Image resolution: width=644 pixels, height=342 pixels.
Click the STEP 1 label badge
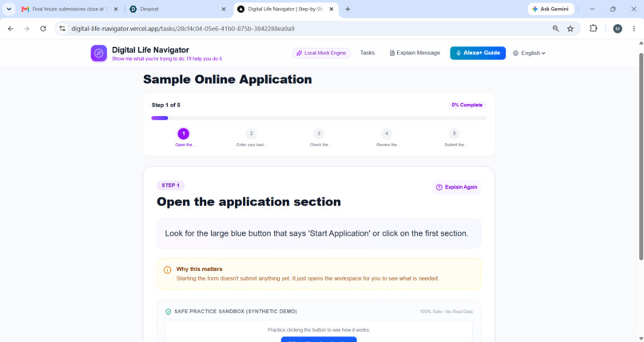[x=170, y=185]
